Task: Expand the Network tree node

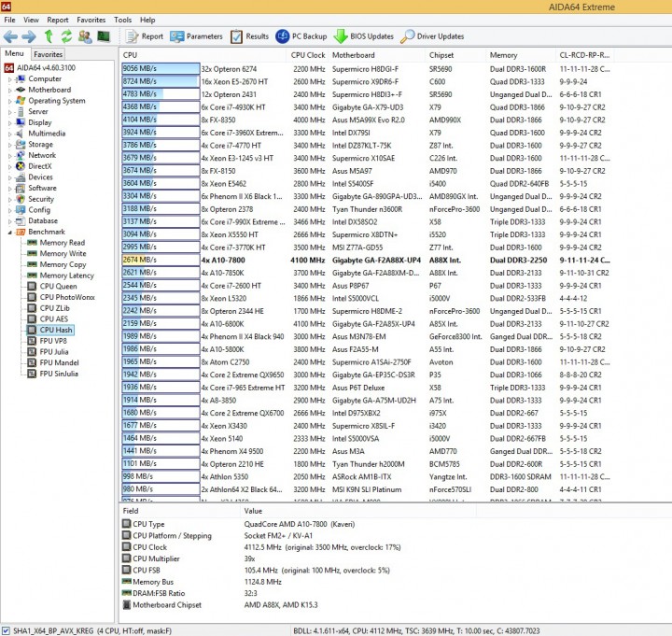Action: (x=9, y=156)
